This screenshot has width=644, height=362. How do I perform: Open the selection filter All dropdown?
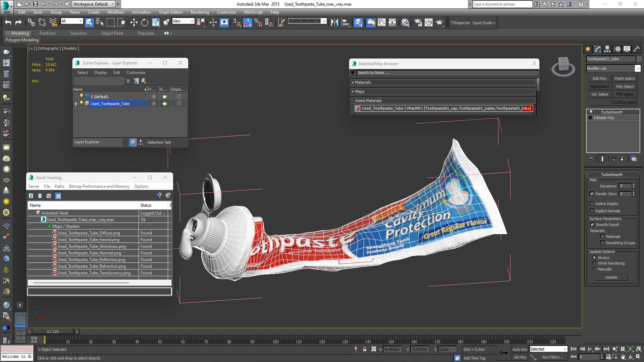pos(72,21)
